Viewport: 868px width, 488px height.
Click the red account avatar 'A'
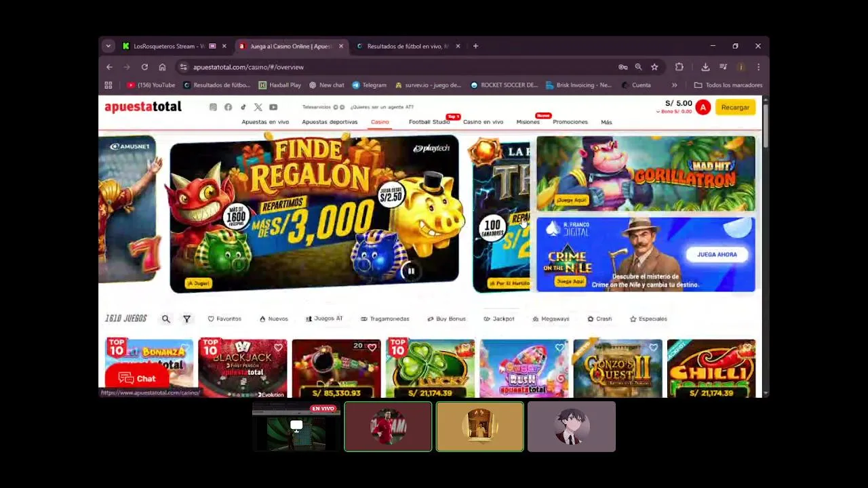(x=703, y=107)
